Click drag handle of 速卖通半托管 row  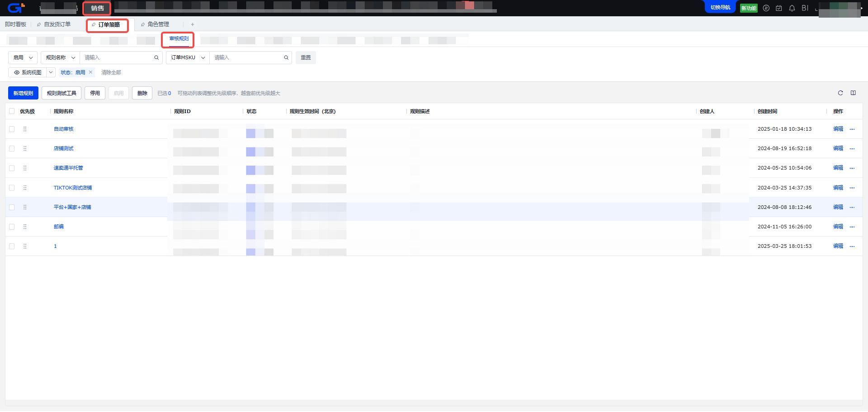(x=25, y=168)
